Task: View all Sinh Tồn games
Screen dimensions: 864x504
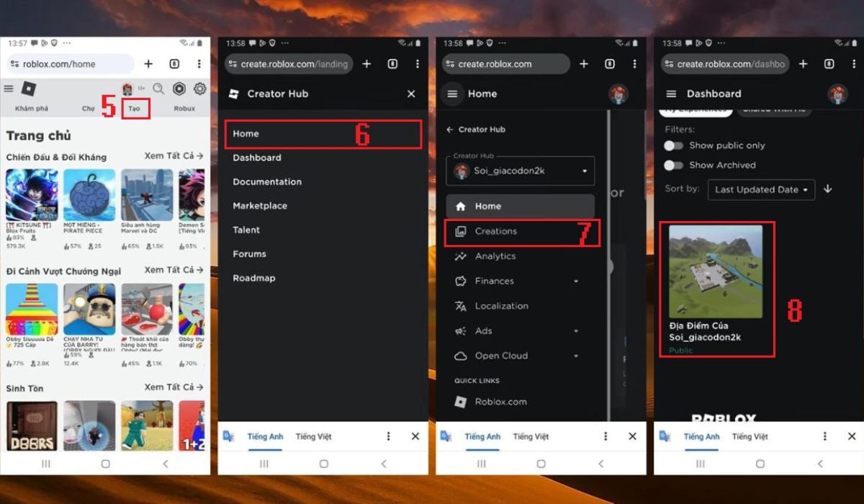Action: 174,387
